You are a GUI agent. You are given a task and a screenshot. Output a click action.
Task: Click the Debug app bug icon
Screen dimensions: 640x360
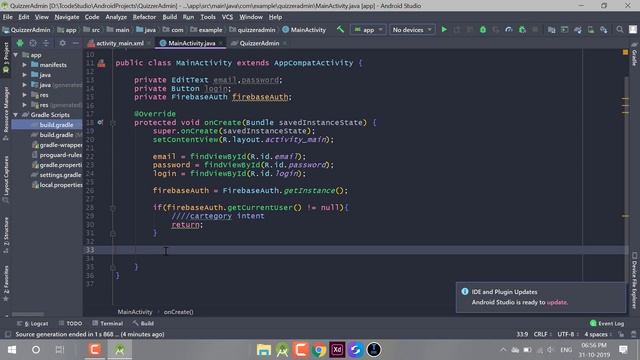(483, 30)
